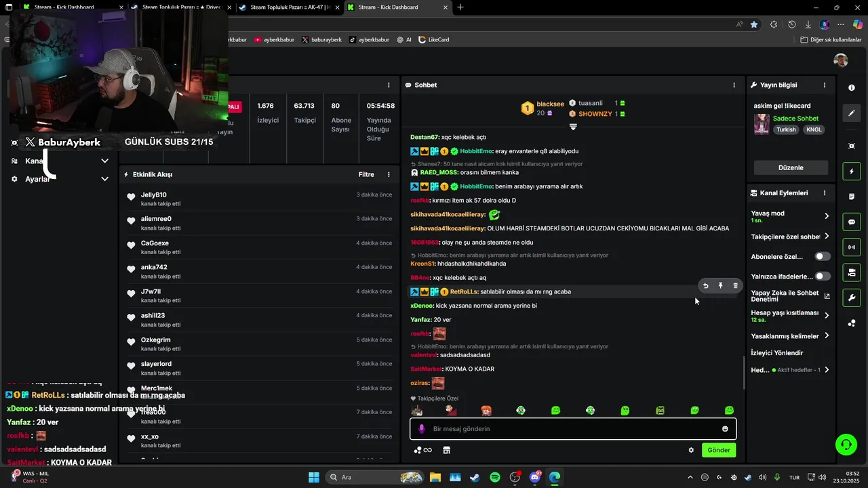The height and width of the screenshot is (488, 868).
Task: Click the chat panel scrollbar
Action: click(x=744, y=373)
